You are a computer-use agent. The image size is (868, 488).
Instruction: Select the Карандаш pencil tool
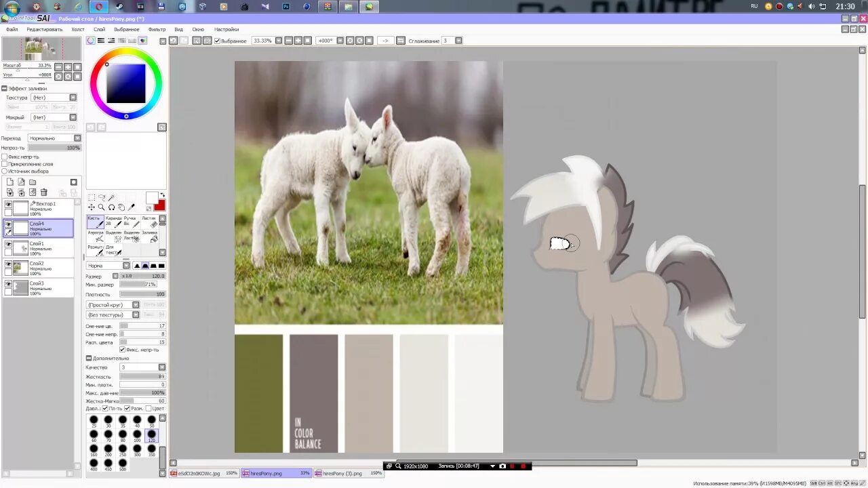point(113,222)
